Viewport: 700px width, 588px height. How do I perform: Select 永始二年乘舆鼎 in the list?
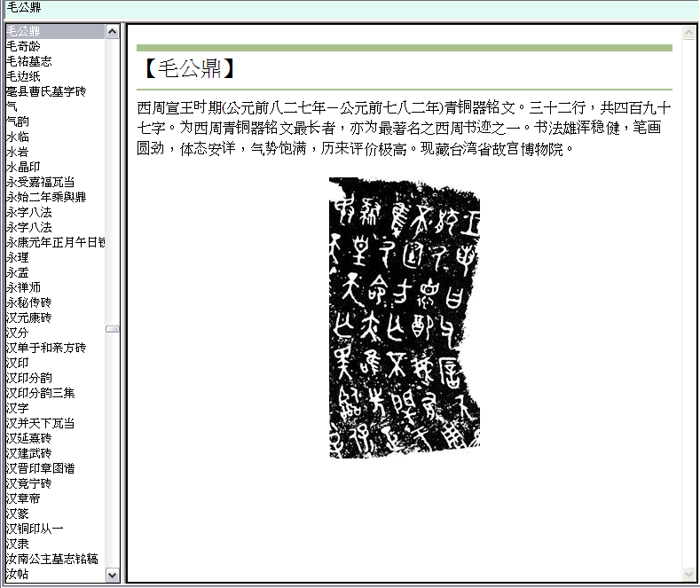click(46, 197)
